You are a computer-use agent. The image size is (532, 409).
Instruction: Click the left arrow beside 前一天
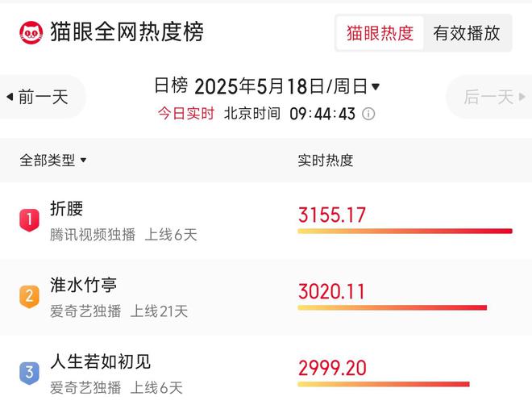[10, 97]
